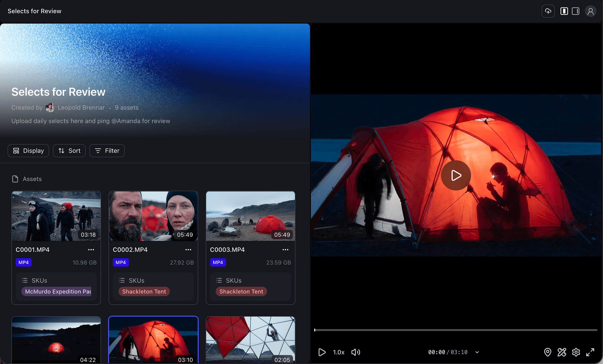Open the annotation tools icon

[562, 352]
